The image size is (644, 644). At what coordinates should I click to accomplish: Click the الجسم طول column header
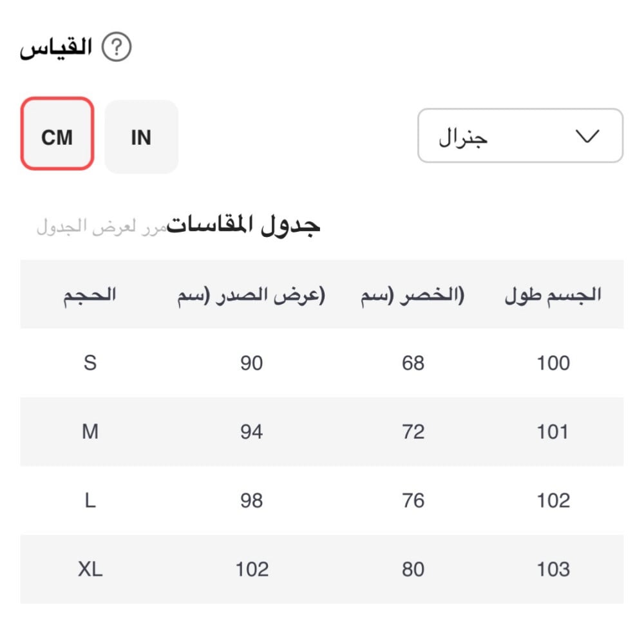553,295
